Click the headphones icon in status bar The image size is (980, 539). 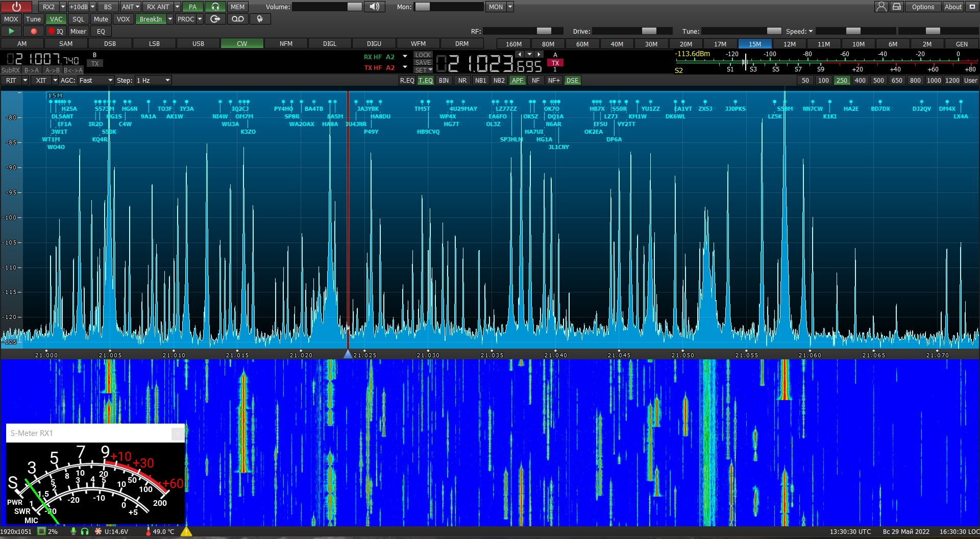coord(85,531)
